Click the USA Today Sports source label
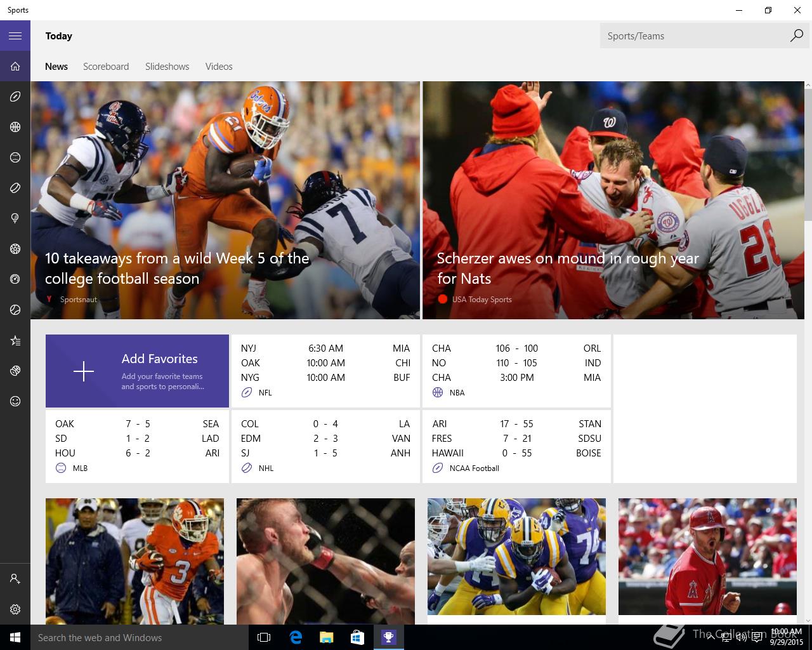 pyautogui.click(x=481, y=300)
